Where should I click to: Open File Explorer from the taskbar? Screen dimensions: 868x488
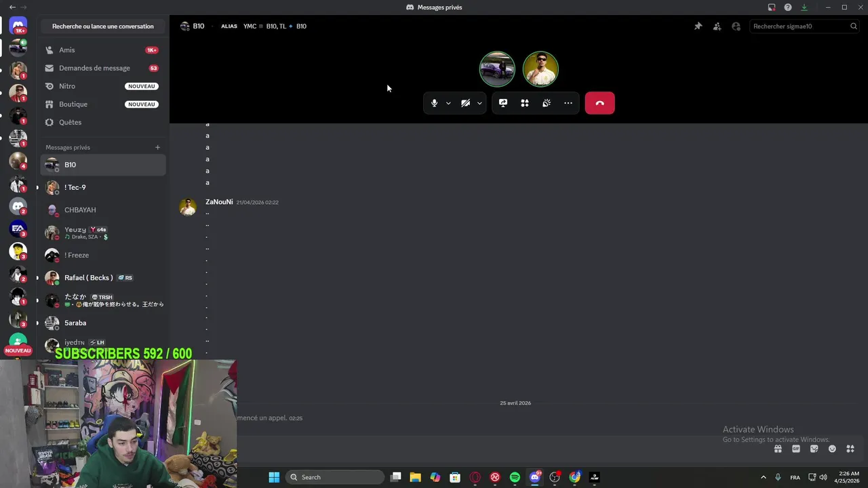click(x=416, y=477)
